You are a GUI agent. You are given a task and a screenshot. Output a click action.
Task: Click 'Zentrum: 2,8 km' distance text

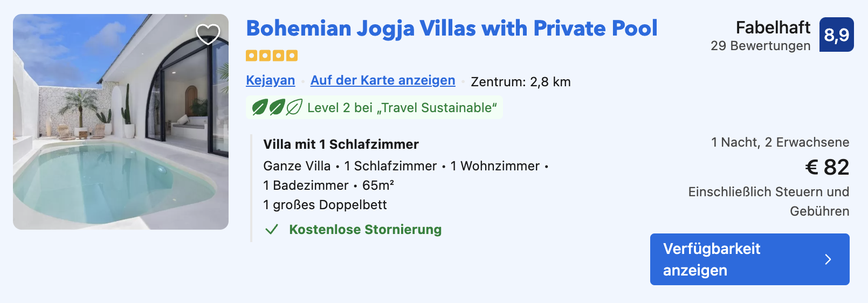[x=521, y=82]
